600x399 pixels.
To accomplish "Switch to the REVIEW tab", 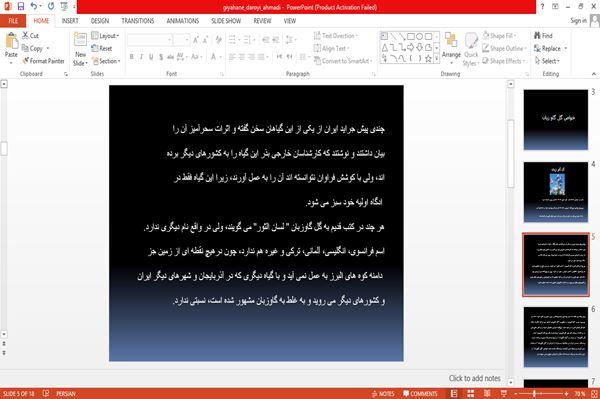I will coord(262,21).
